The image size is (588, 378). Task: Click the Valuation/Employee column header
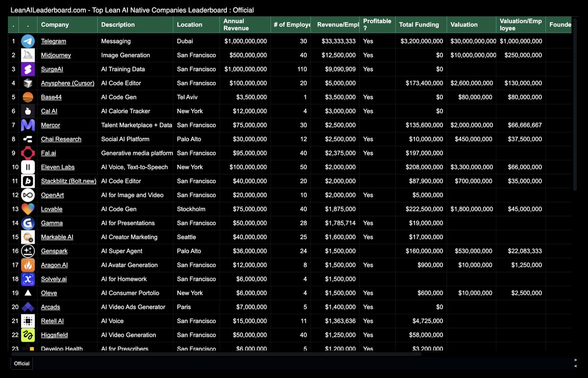point(520,25)
